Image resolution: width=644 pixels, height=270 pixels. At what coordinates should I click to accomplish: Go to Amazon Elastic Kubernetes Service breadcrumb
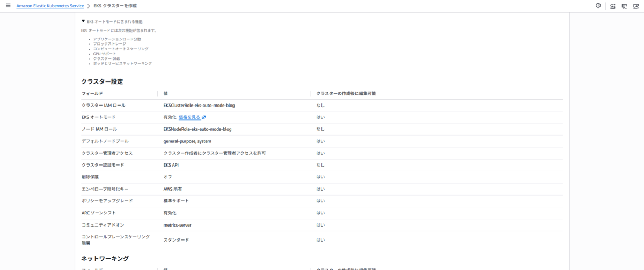point(50,6)
